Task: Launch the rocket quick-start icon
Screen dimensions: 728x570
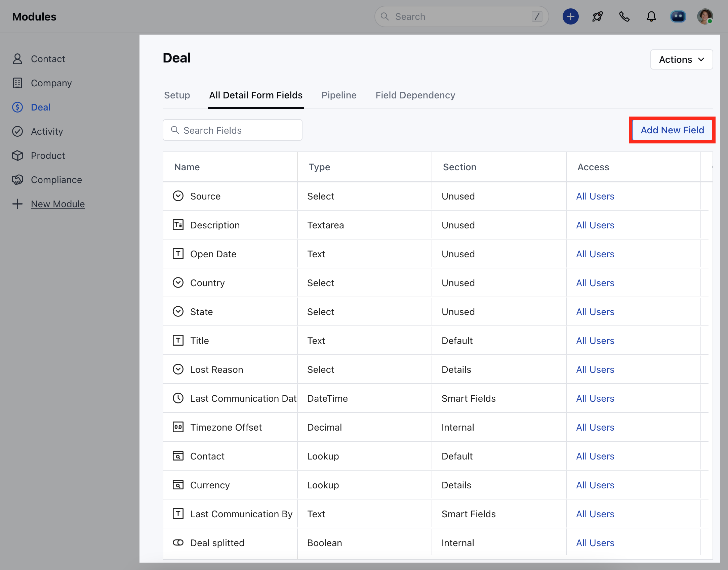Action: click(x=597, y=16)
